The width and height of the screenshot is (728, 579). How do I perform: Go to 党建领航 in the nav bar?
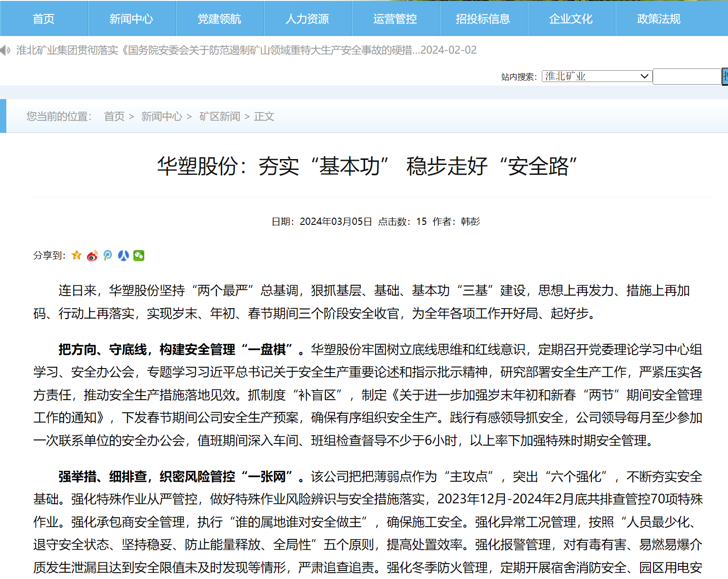click(220, 19)
